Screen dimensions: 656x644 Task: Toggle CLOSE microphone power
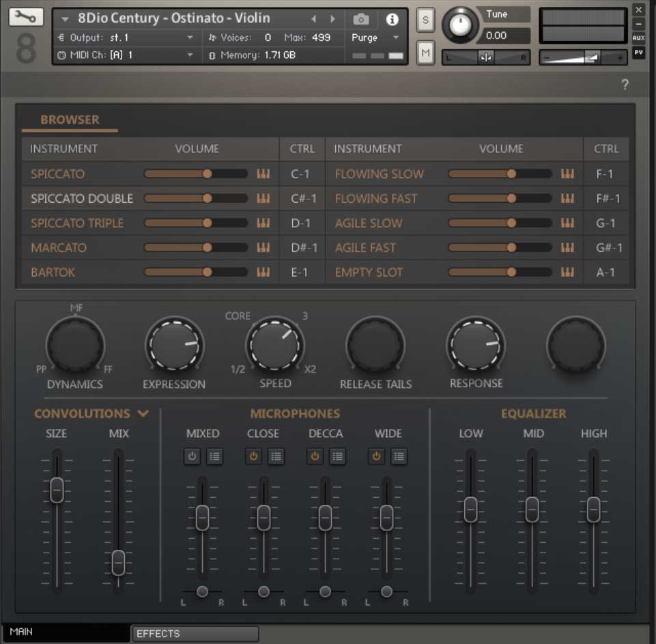pyautogui.click(x=253, y=456)
